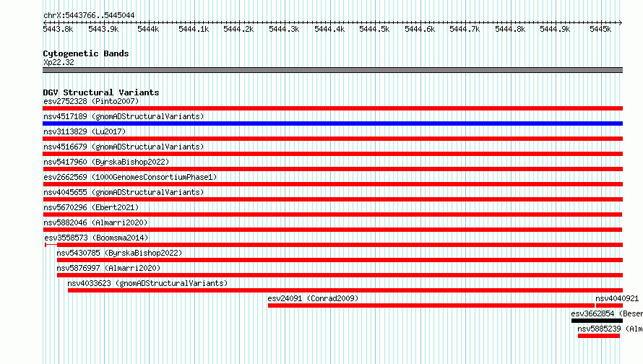Open variant esv2752328 (Pinto2007) label
Image resolution: width=643 pixels, height=364 pixels.
click(x=91, y=101)
